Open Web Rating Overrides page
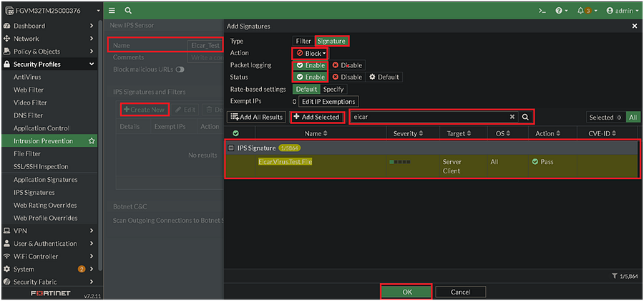The height and width of the screenshot is (301, 644). [x=45, y=205]
